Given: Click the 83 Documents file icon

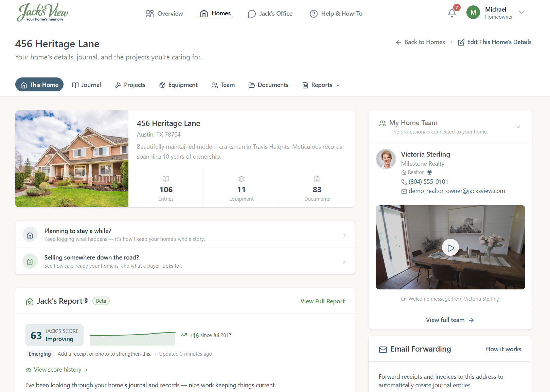Looking at the screenshot, I should tap(317, 179).
